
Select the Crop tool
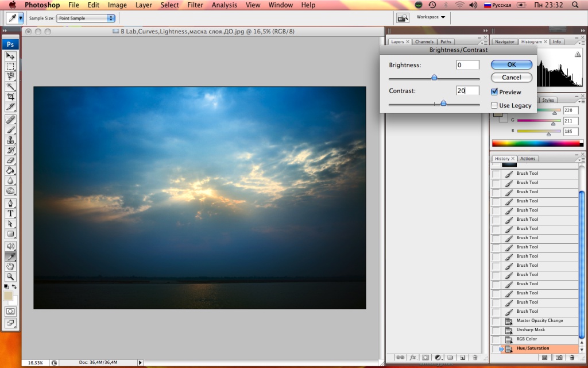pos(10,96)
